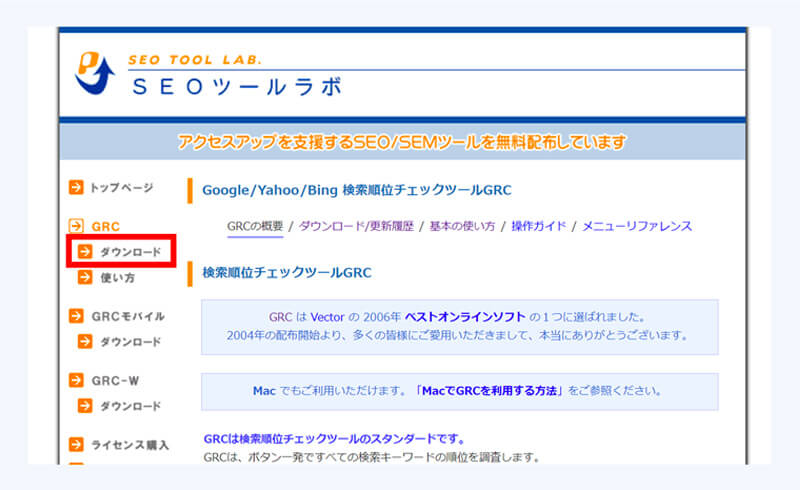Click arrow icon beside GRC-W's ダウンロード
This screenshot has height=490, width=800.
[x=85, y=406]
